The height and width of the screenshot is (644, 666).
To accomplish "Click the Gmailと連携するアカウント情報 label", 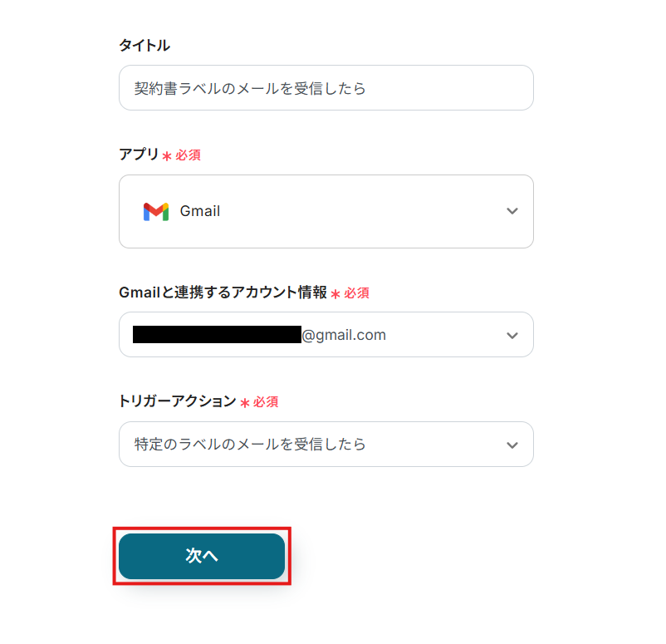I will point(223,293).
